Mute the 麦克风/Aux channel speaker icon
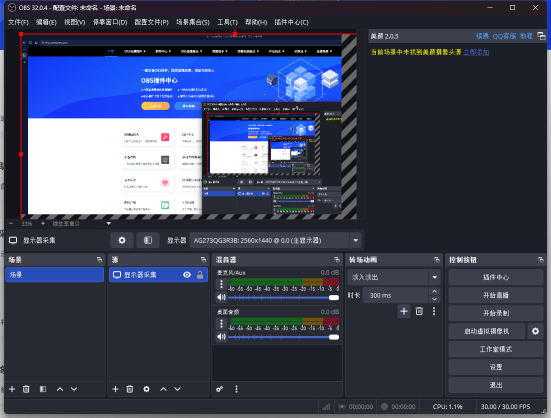 coord(221,298)
